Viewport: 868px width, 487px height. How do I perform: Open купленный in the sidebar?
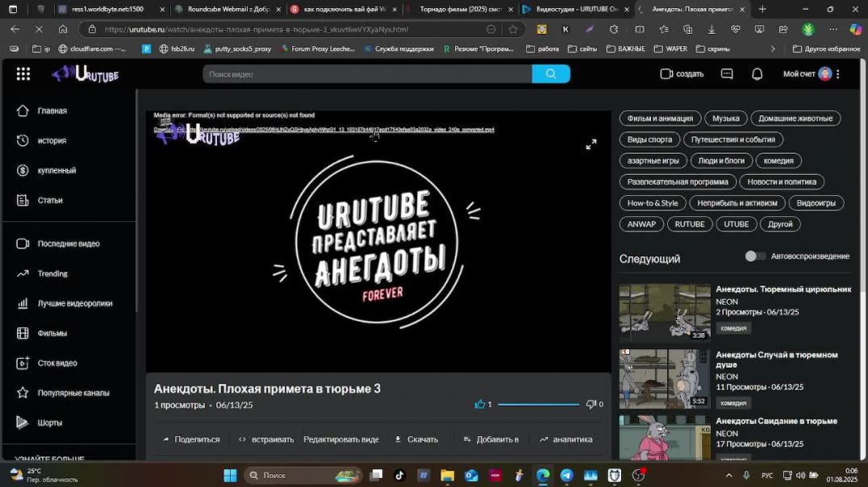pos(56,170)
